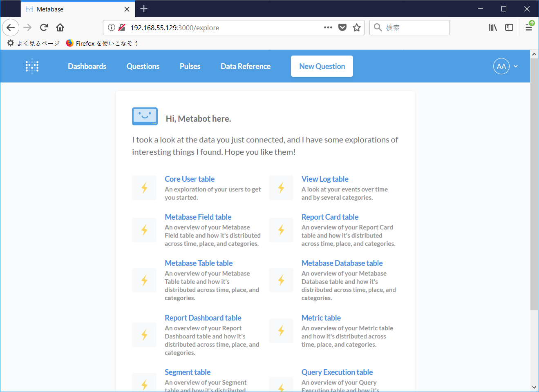Open a new browser tab
Viewport: 539px width, 392px height.
(x=144, y=9)
